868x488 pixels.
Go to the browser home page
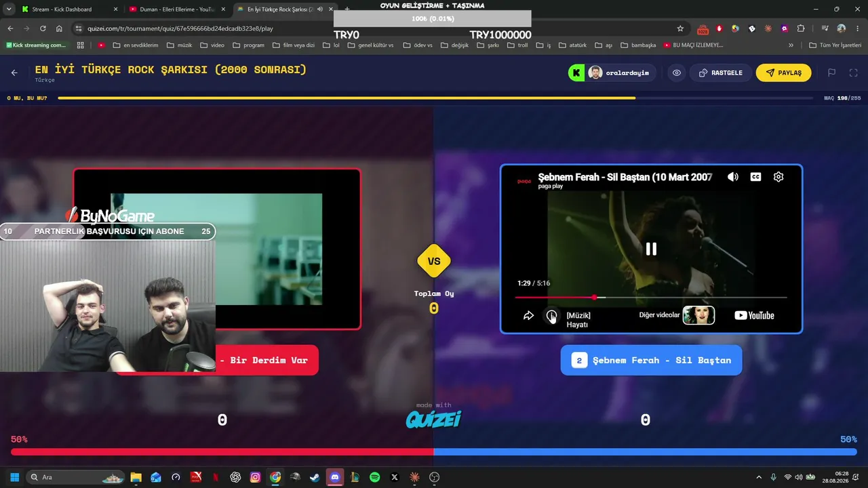59,28
